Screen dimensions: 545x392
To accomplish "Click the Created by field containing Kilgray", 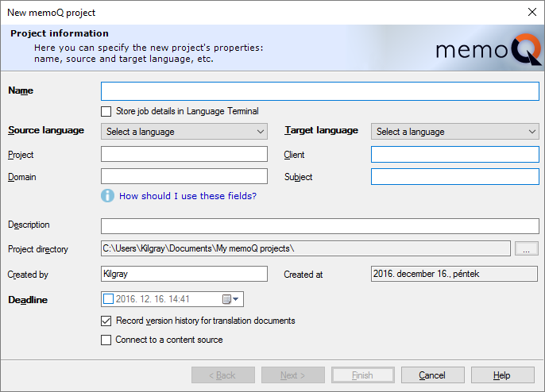I will point(184,274).
